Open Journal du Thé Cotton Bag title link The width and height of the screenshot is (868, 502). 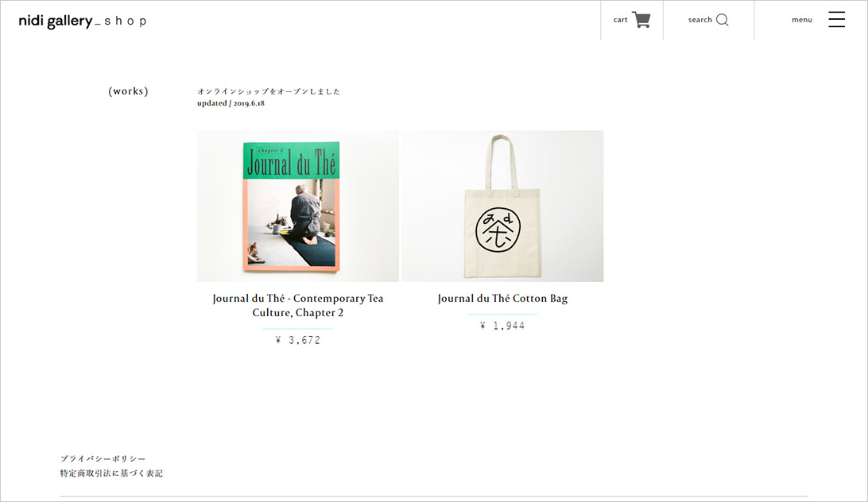502,299
